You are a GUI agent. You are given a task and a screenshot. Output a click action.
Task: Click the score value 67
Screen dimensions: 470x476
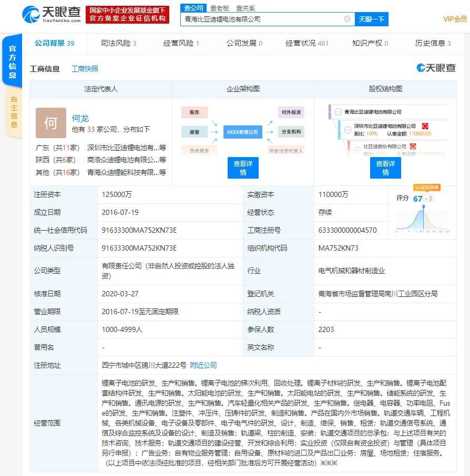click(x=418, y=199)
